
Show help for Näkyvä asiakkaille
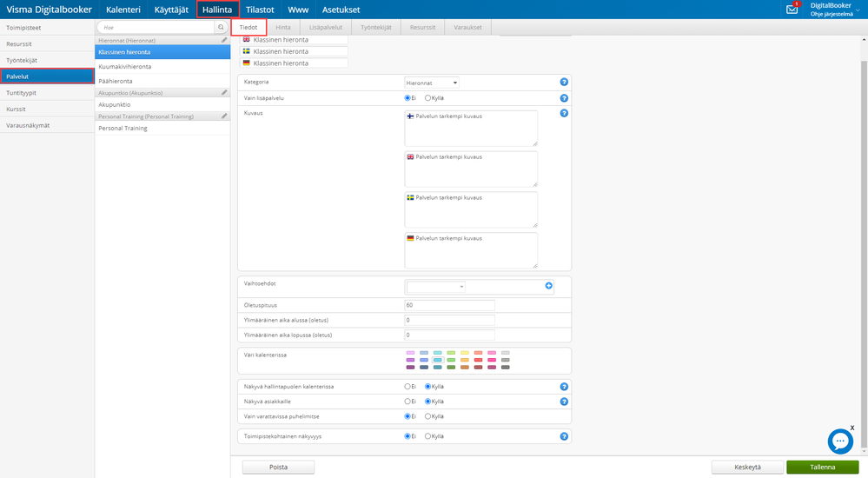click(564, 402)
